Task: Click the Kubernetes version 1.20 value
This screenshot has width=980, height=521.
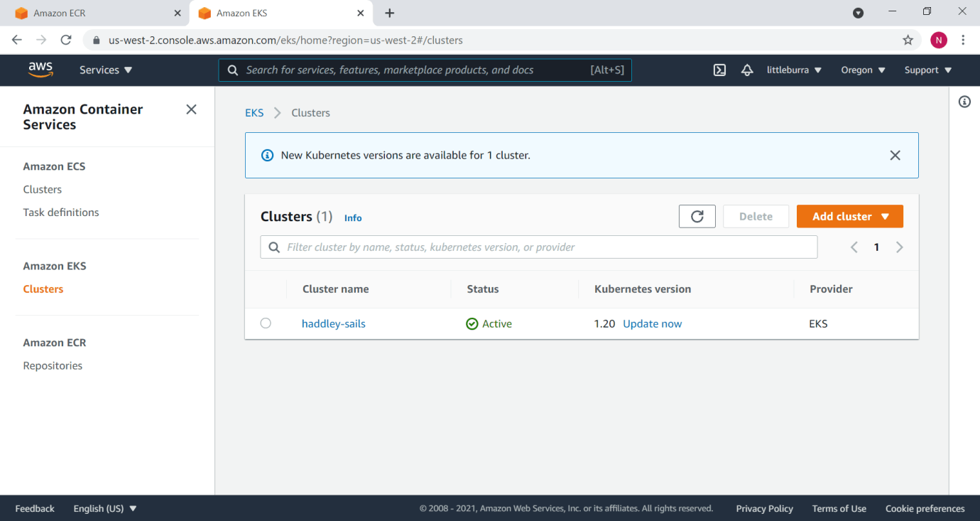Action: [604, 324]
